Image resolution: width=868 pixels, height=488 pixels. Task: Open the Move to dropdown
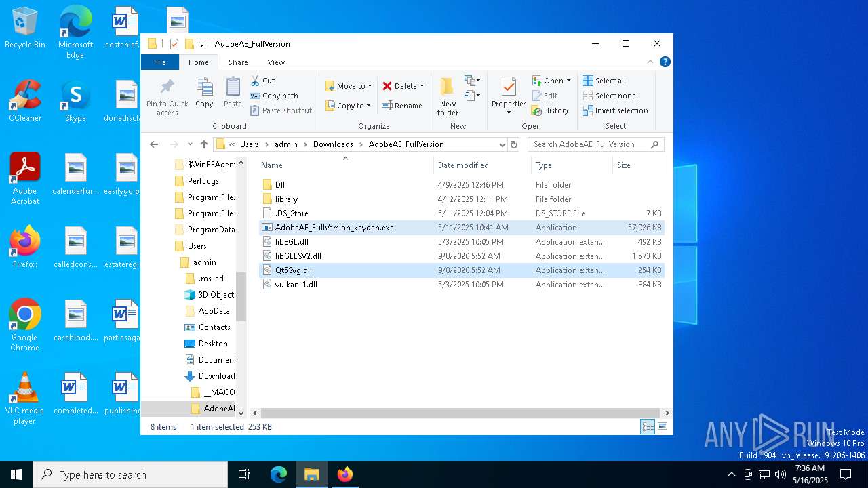[349, 86]
